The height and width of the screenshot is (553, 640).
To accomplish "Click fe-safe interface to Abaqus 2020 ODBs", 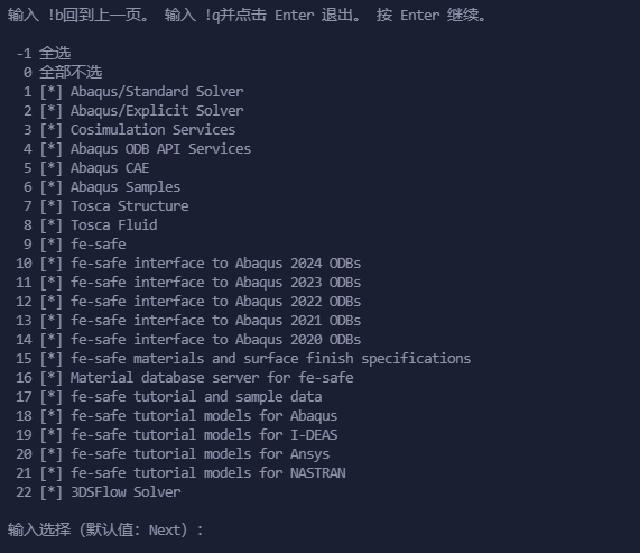I will click(x=216, y=340).
